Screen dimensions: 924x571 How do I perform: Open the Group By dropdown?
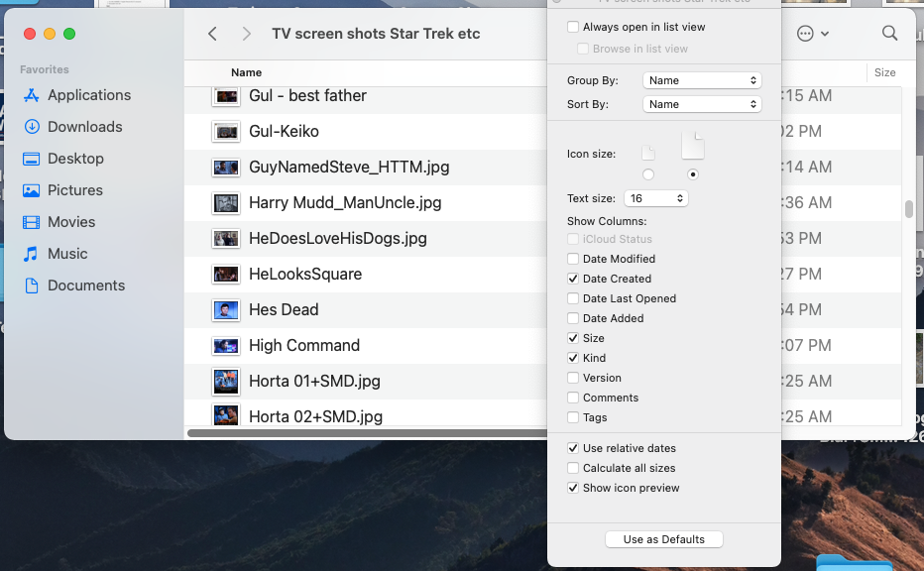702,80
